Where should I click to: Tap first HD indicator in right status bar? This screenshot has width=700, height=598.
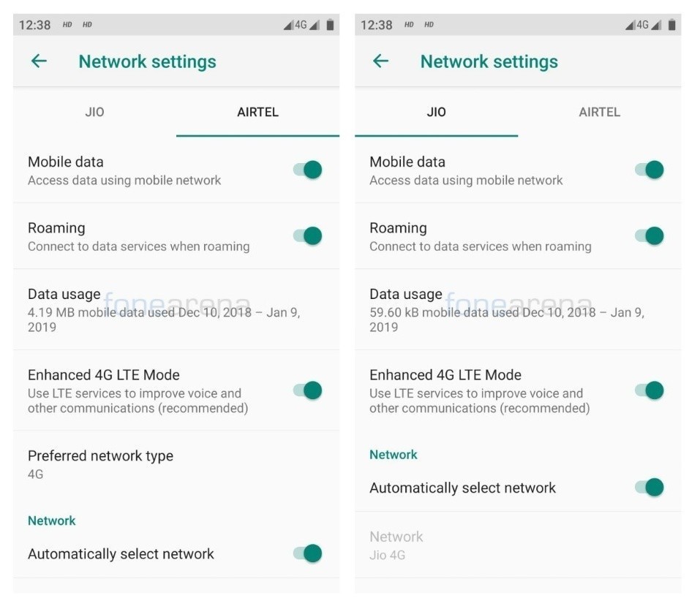[409, 25]
